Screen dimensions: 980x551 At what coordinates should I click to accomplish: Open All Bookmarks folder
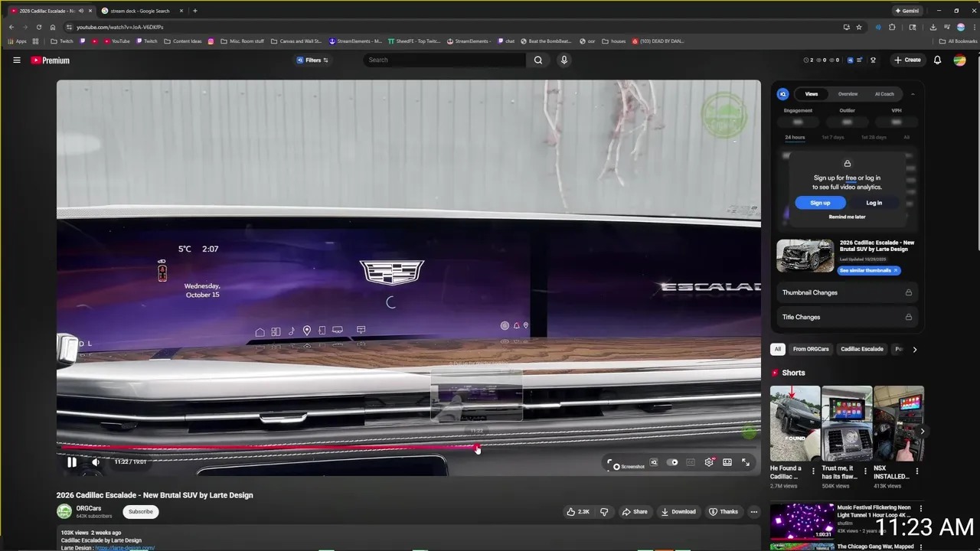point(958,41)
